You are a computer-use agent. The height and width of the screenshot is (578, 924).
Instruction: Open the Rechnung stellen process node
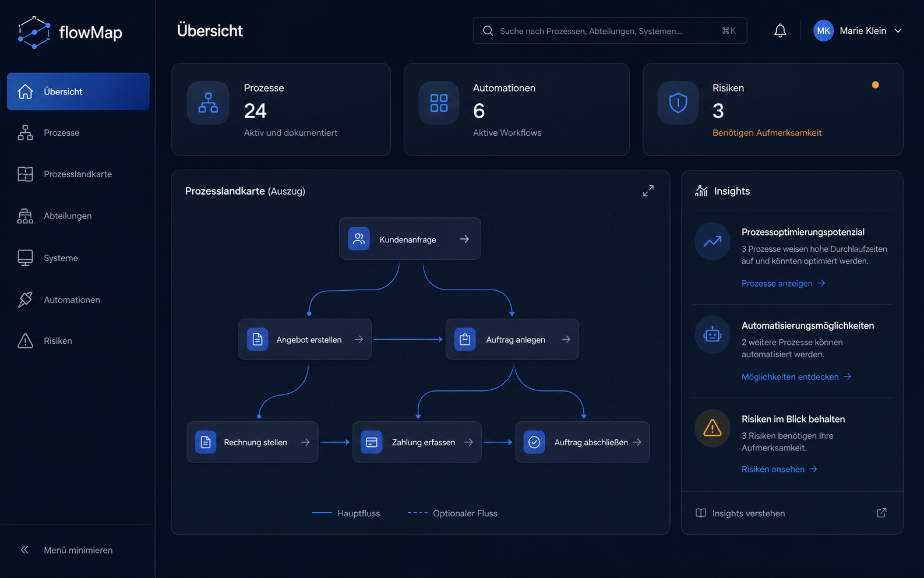point(252,442)
